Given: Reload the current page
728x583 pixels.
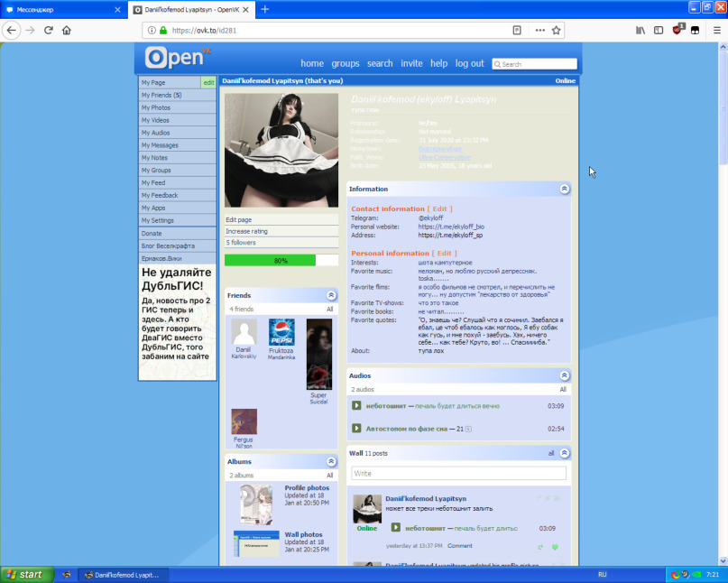Looking at the screenshot, I should [x=49, y=30].
